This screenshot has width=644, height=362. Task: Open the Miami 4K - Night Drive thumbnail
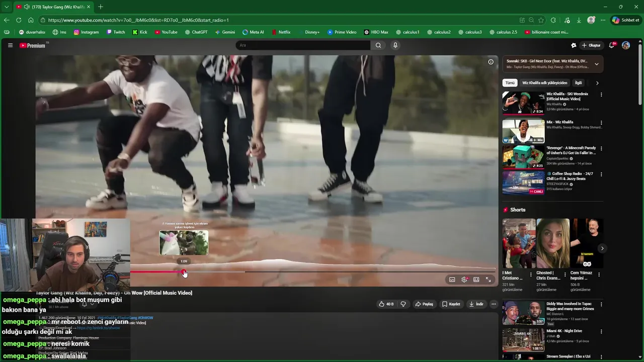pos(523,339)
